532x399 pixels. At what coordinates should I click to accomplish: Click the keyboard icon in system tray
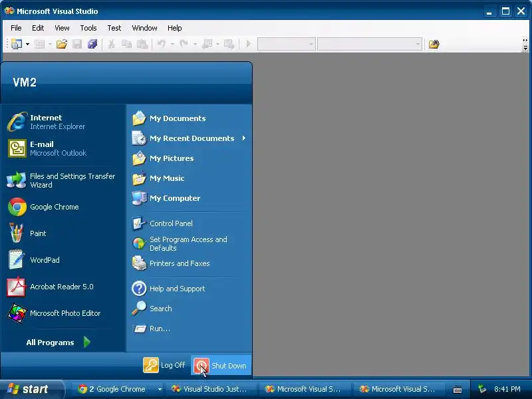coord(458,390)
